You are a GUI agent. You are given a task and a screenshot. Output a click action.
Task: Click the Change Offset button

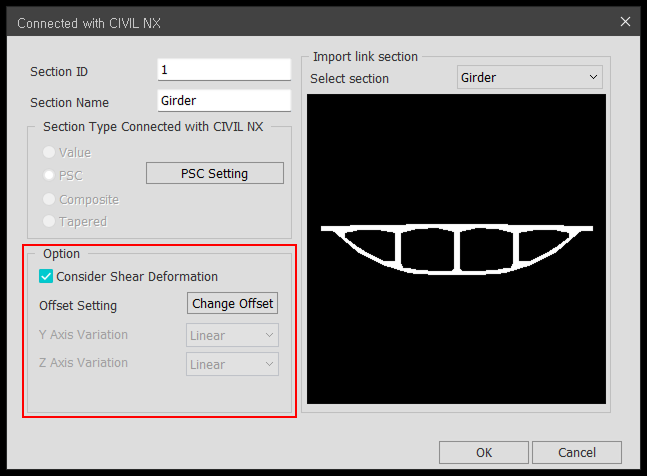(x=232, y=304)
